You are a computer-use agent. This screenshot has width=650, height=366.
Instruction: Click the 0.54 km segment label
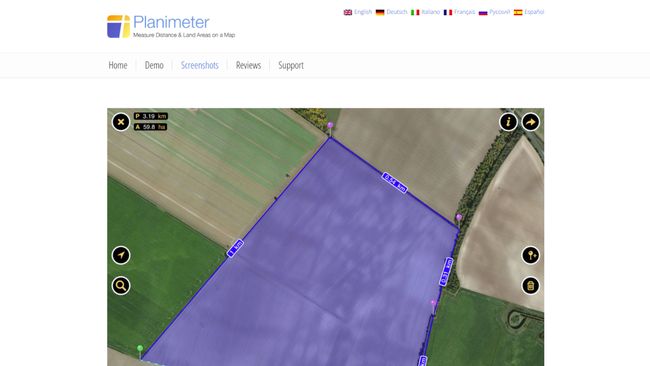(x=394, y=183)
